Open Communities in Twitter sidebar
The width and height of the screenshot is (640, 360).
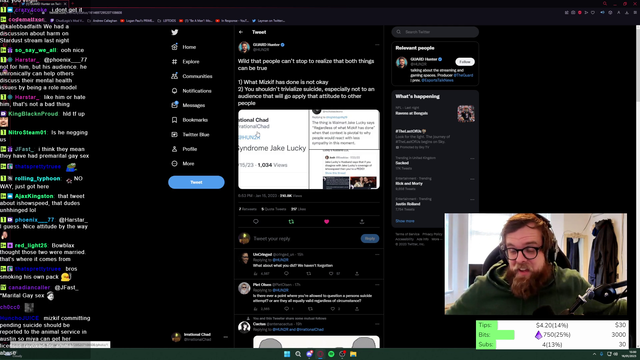click(x=192, y=76)
